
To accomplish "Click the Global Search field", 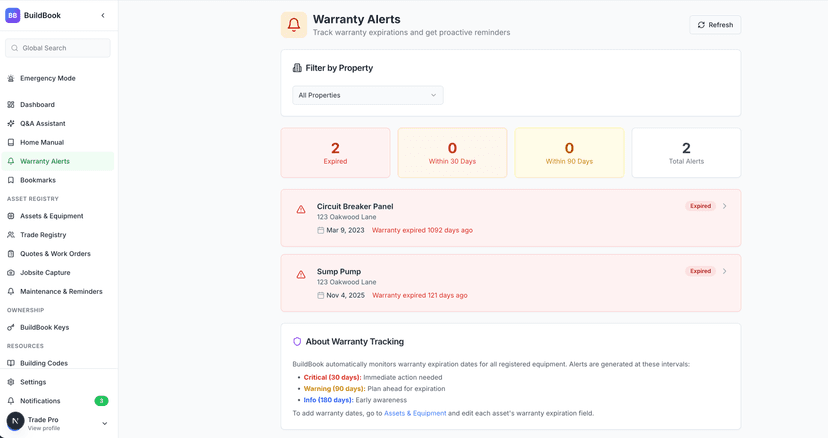I will pyautogui.click(x=58, y=48).
